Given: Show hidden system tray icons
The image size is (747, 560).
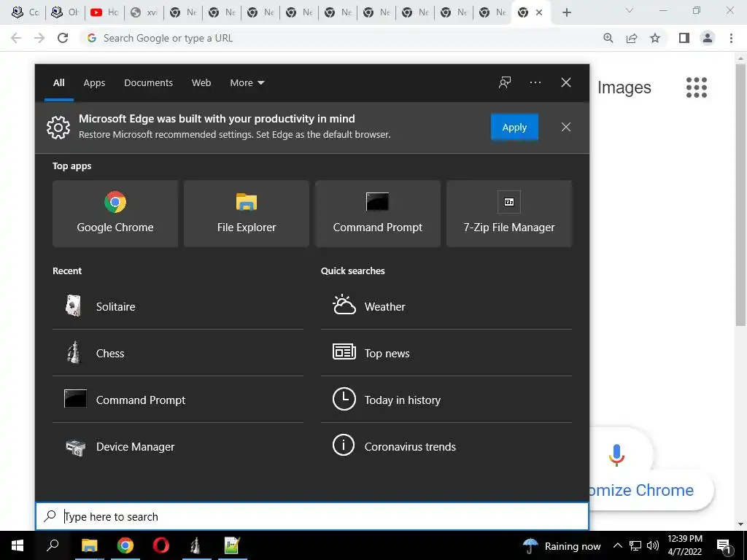Looking at the screenshot, I should pos(617,545).
